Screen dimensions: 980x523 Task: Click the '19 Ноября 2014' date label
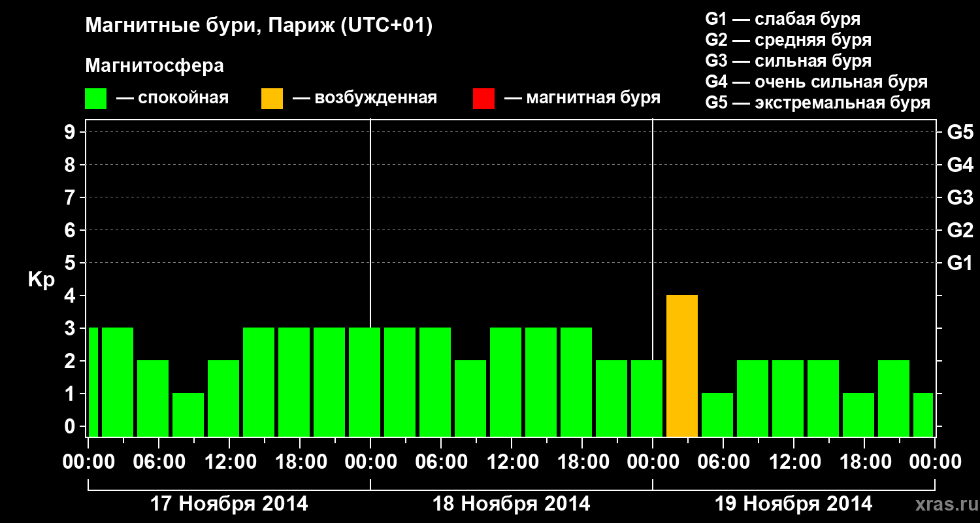coord(794,504)
